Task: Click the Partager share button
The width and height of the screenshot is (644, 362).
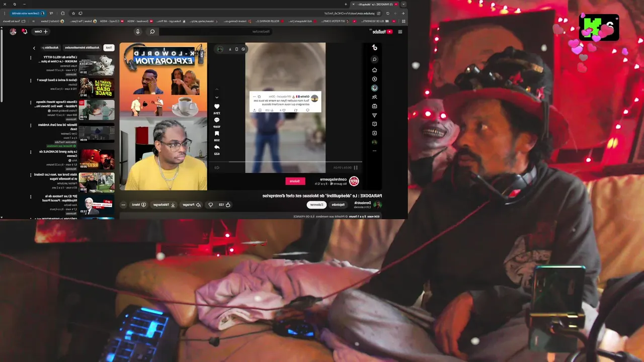Action: pos(191,205)
